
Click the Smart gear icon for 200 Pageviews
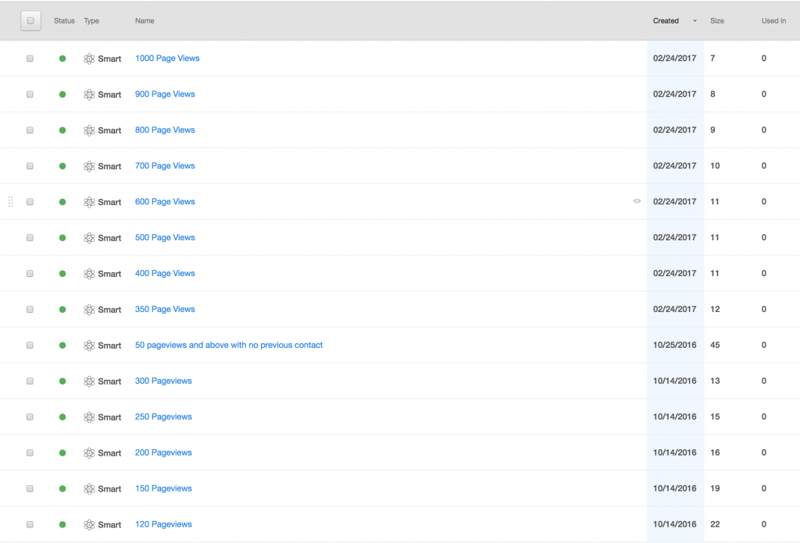89,453
